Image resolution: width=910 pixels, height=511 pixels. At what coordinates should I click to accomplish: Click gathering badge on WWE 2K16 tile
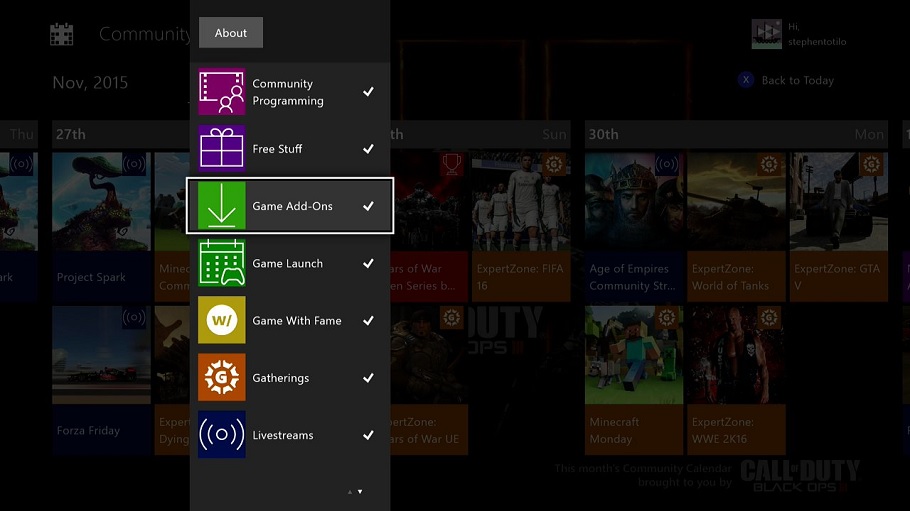click(769, 318)
